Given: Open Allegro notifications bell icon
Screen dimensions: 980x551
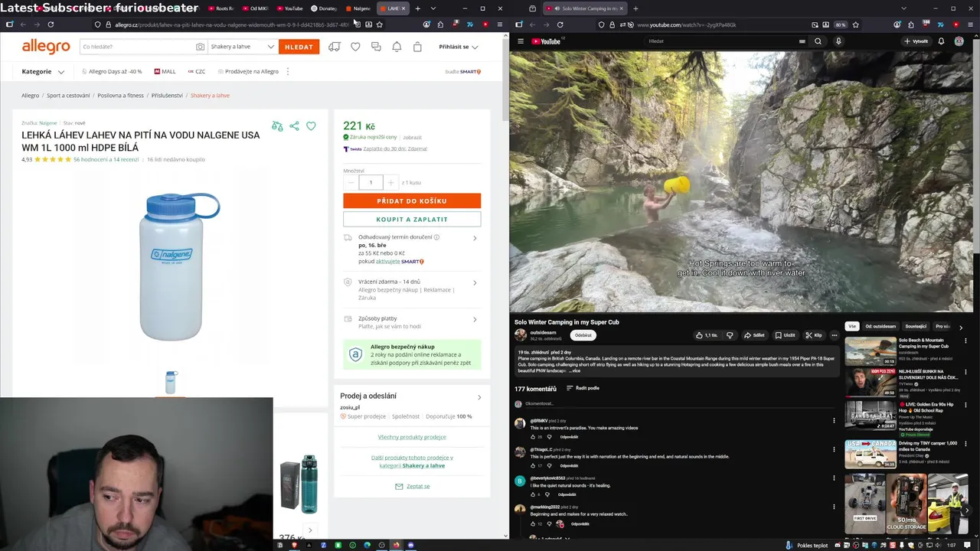Looking at the screenshot, I should [x=397, y=47].
